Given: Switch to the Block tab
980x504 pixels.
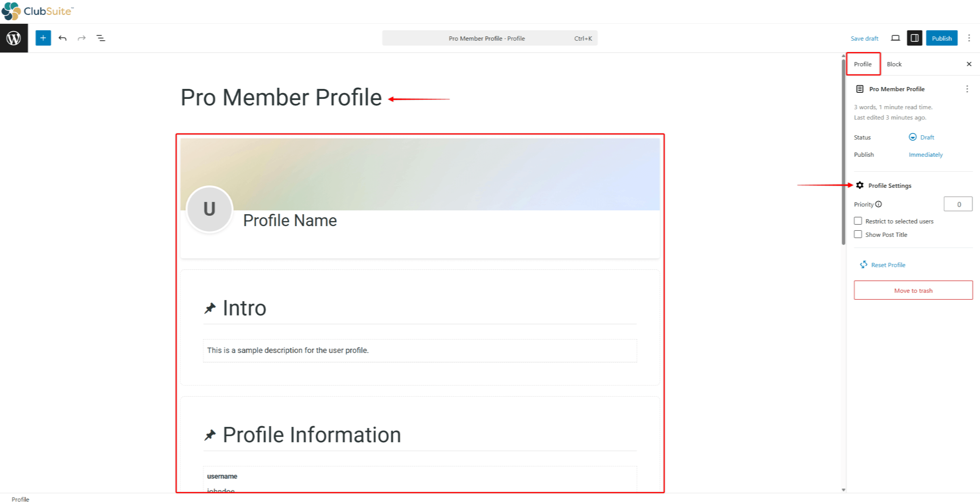Looking at the screenshot, I should click(894, 64).
